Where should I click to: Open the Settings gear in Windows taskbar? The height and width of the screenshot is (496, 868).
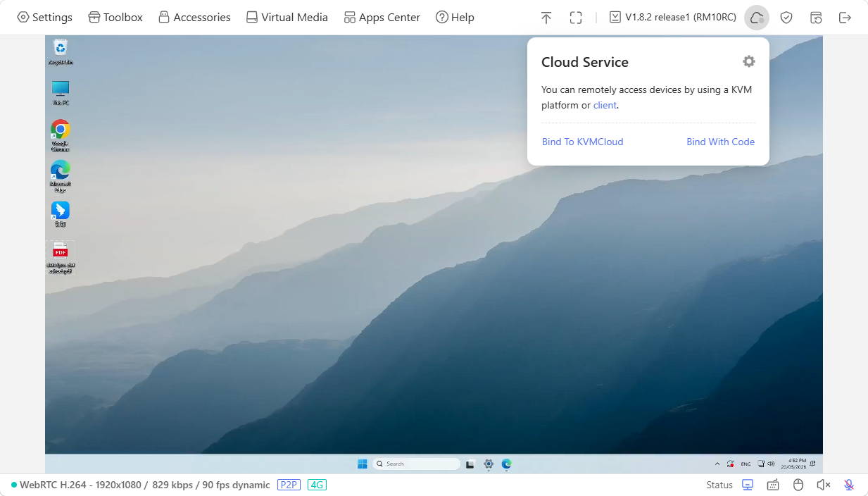489,464
